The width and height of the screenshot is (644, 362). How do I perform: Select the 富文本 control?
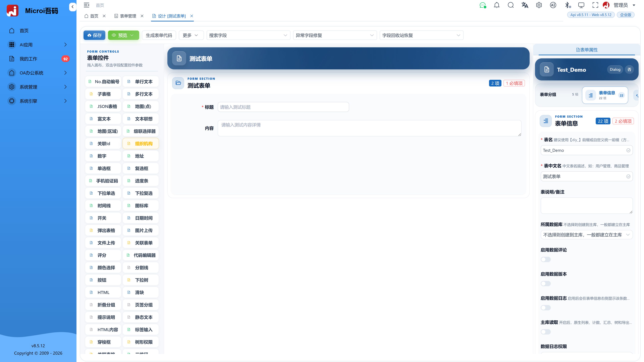(x=103, y=119)
